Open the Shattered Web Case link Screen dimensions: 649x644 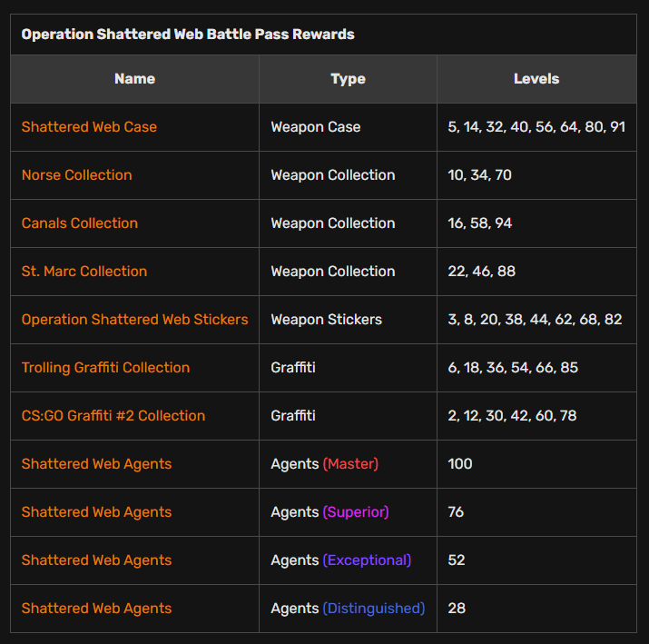click(89, 127)
